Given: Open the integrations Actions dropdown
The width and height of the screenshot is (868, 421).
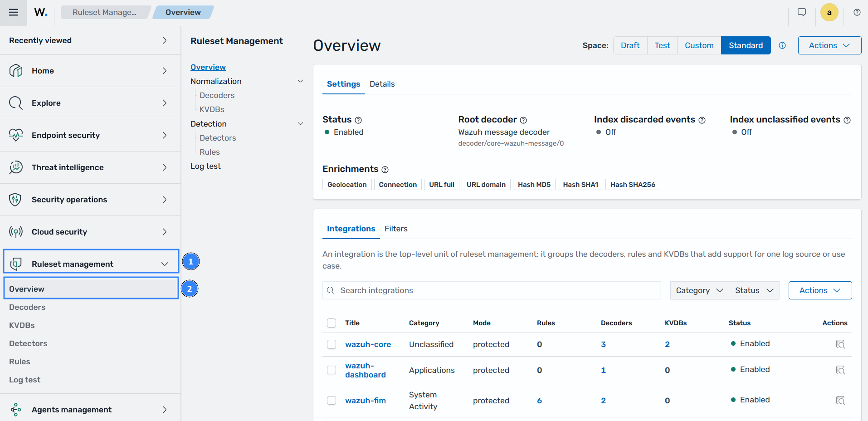Looking at the screenshot, I should [x=820, y=290].
